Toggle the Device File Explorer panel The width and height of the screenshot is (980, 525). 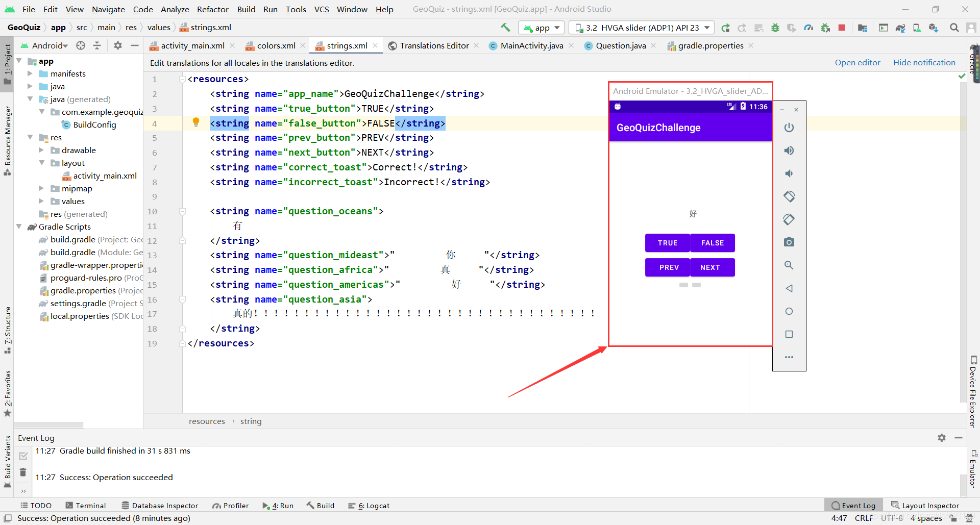[973, 391]
